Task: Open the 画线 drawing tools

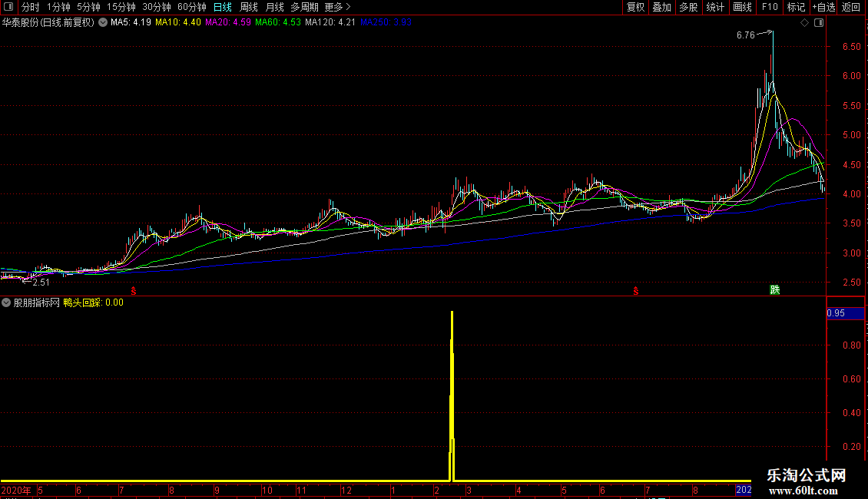Action: [742, 7]
